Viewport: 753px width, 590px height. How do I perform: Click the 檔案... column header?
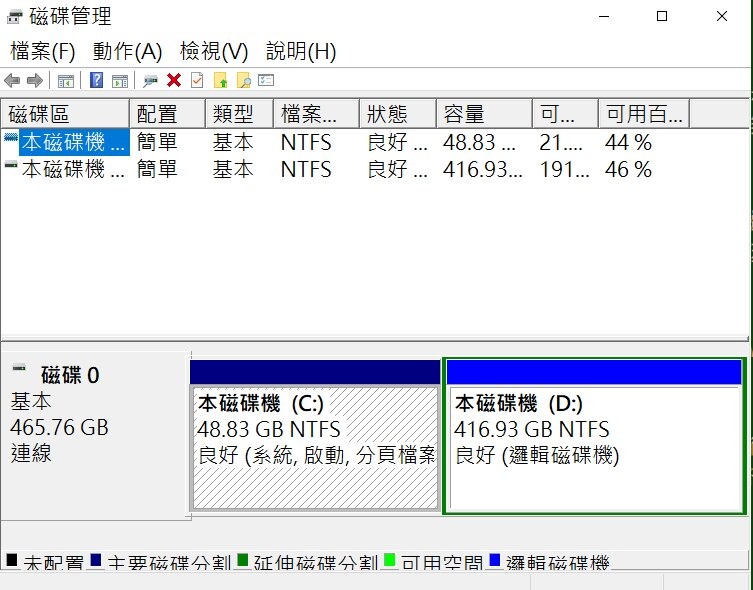pos(316,114)
